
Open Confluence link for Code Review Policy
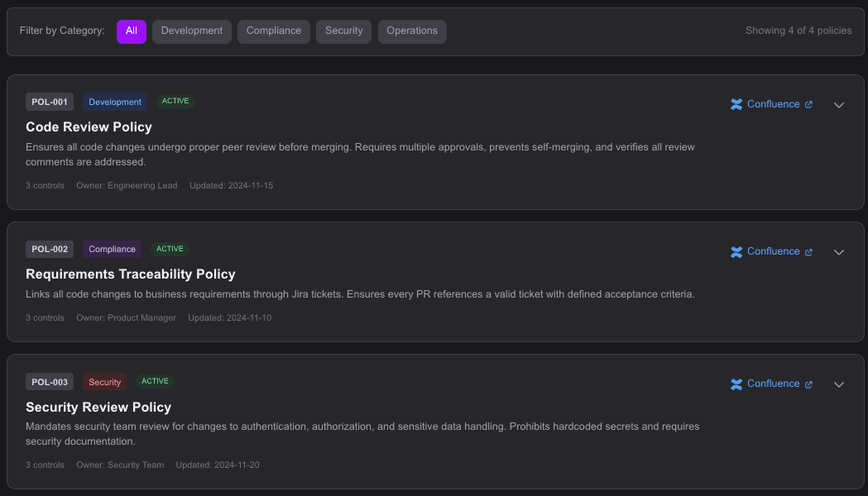(x=773, y=104)
